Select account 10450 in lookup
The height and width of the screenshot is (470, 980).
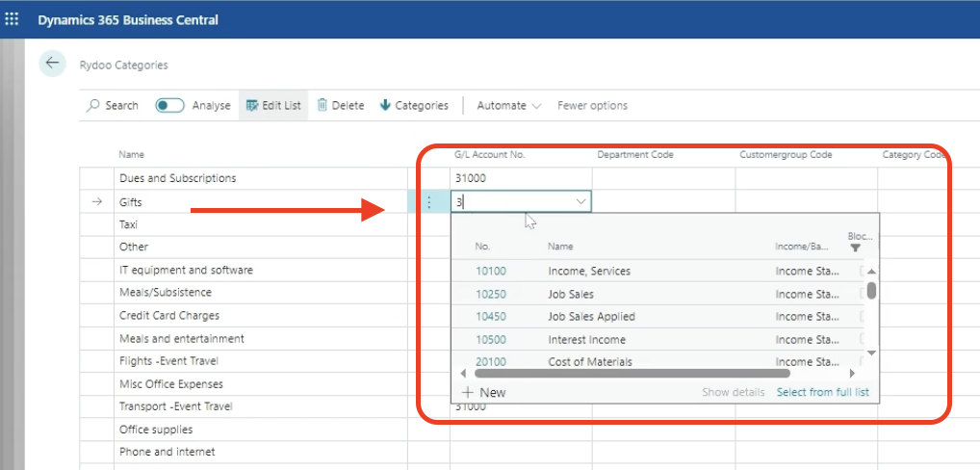click(491, 317)
